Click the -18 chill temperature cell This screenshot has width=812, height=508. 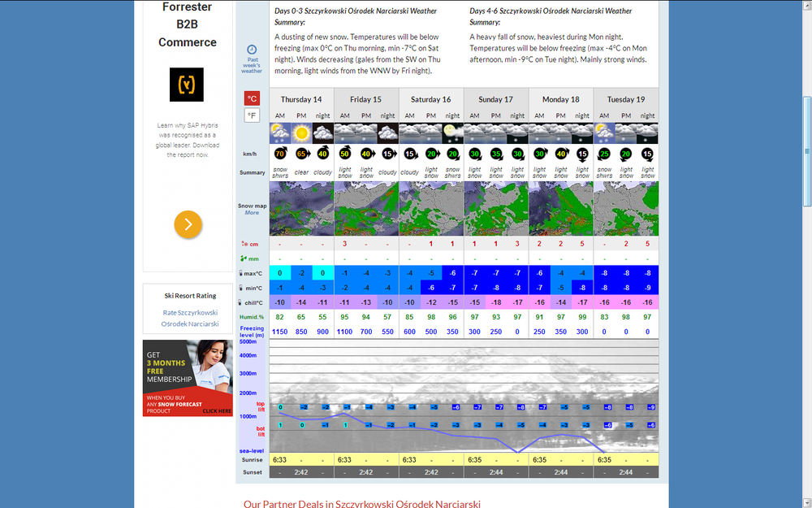[496, 302]
